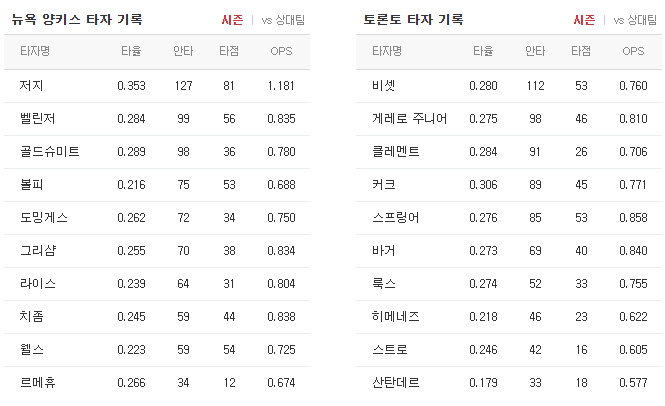Select the 히메네즈 batter name
The height and width of the screenshot is (406, 665).
pyautogui.click(x=396, y=316)
